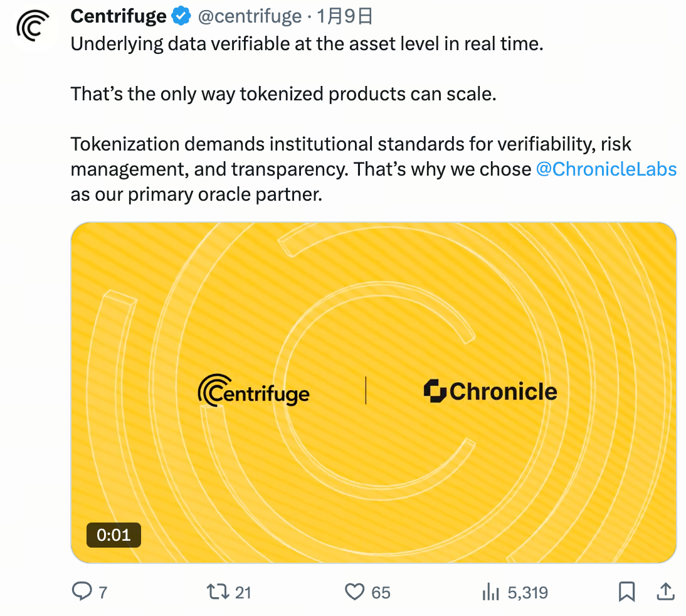
Task: Click the tweet text about tokenized products
Action: tap(283, 94)
